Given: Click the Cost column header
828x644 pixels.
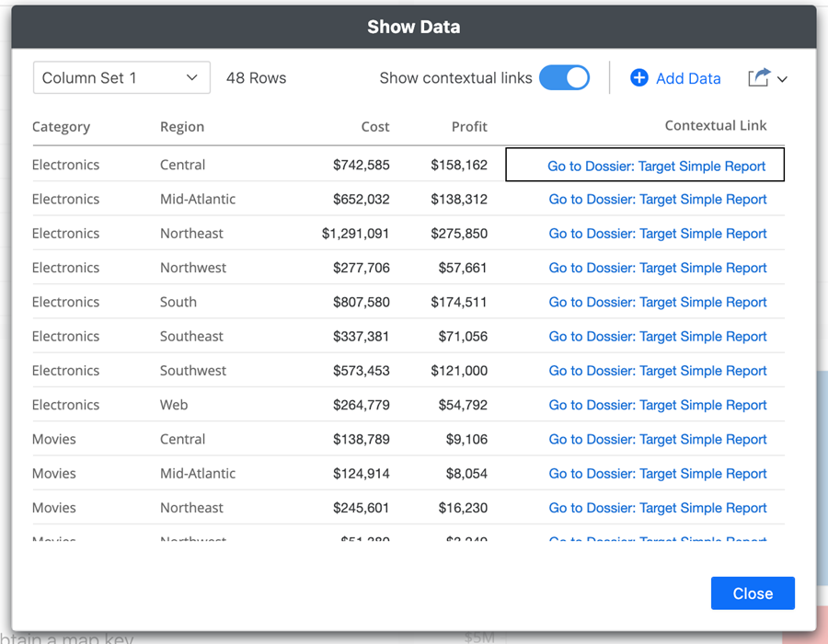Looking at the screenshot, I should [374, 127].
